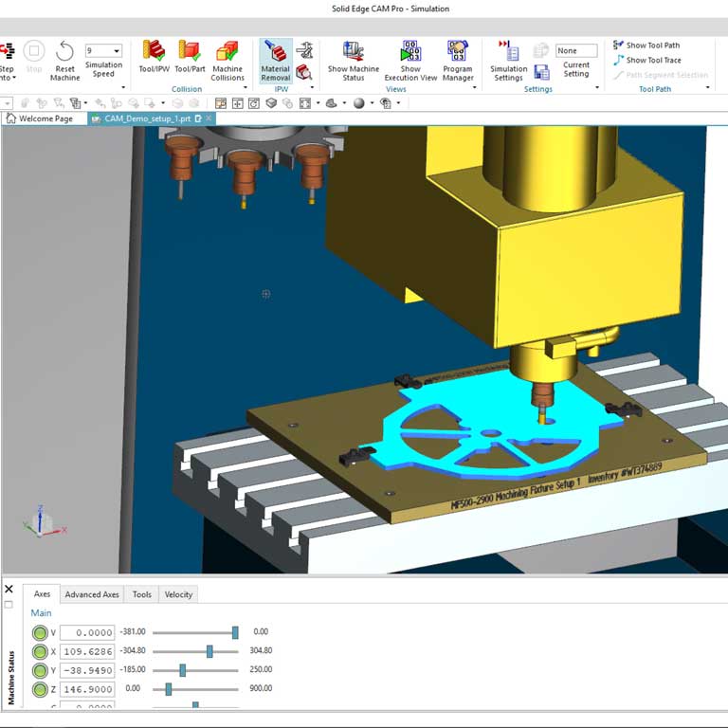Screen dimensions: 728x728
Task: Click the Reset Machine icon
Action: [64, 51]
